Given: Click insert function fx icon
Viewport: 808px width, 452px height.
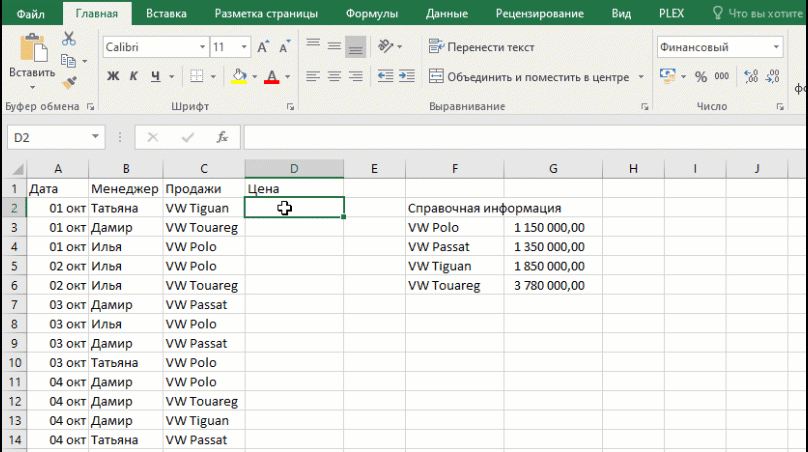Looking at the screenshot, I should [x=222, y=137].
